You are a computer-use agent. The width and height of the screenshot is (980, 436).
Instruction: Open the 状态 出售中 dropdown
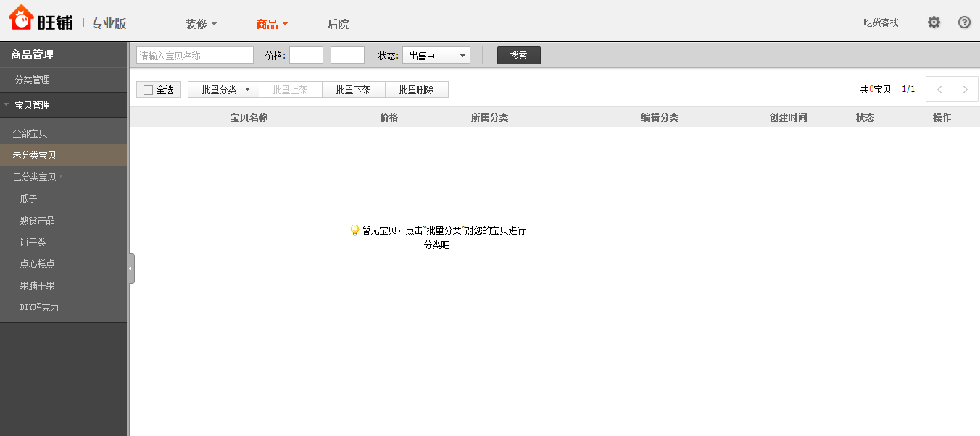[x=436, y=56]
